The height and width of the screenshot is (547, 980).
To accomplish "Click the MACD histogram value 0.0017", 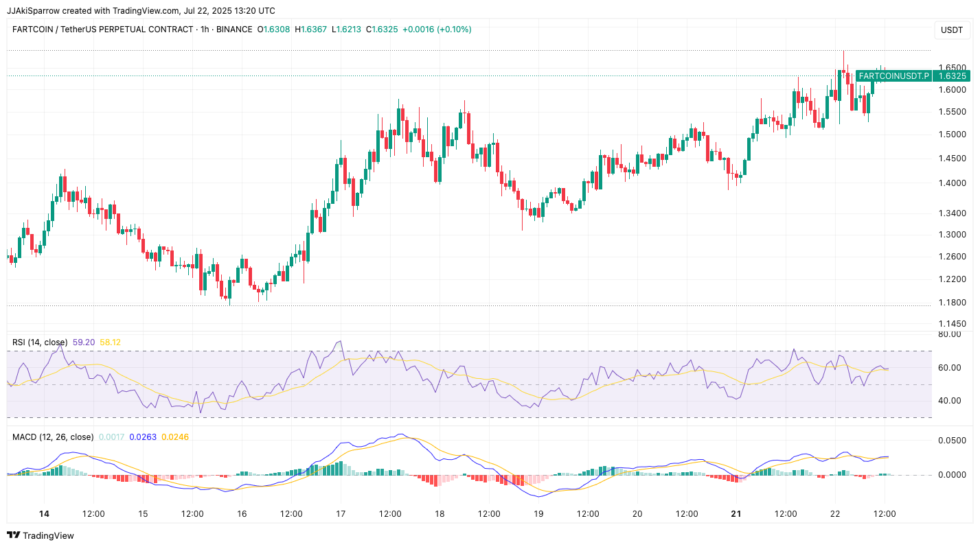I will (x=111, y=437).
